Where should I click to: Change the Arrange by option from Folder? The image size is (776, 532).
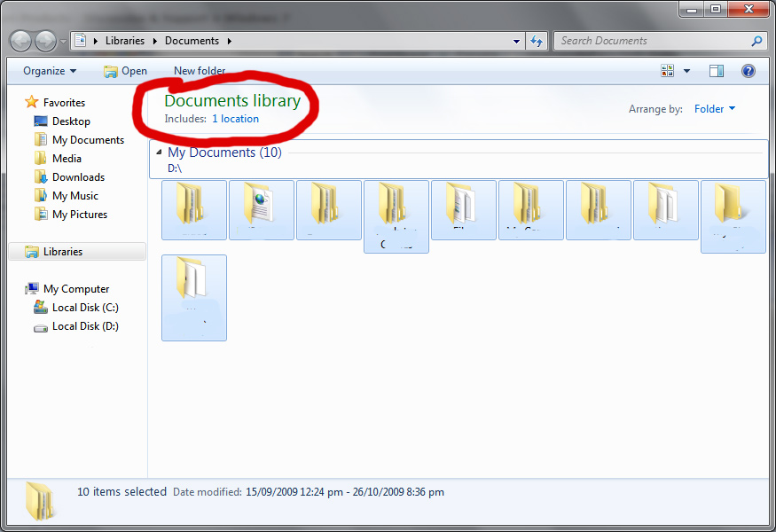714,108
